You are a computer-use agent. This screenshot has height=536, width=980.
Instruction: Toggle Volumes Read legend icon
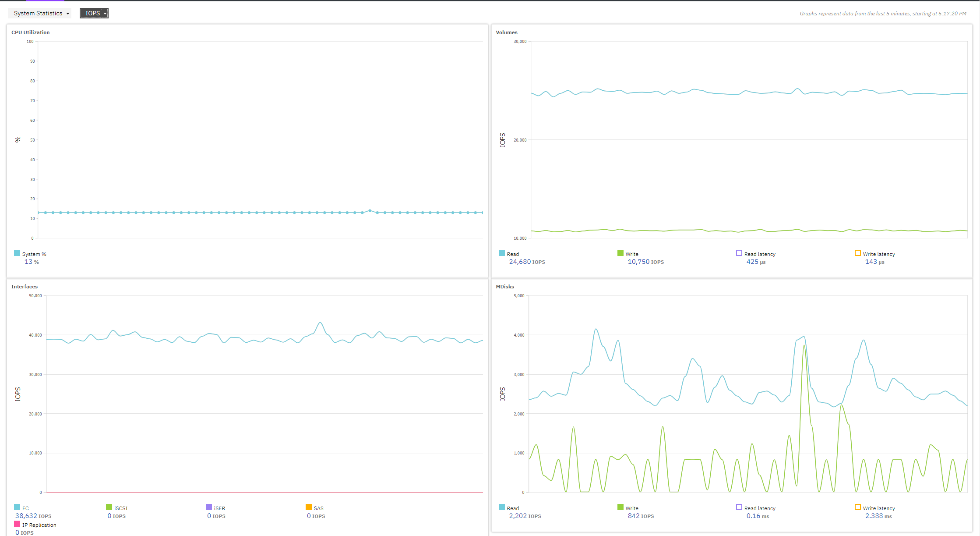(502, 253)
